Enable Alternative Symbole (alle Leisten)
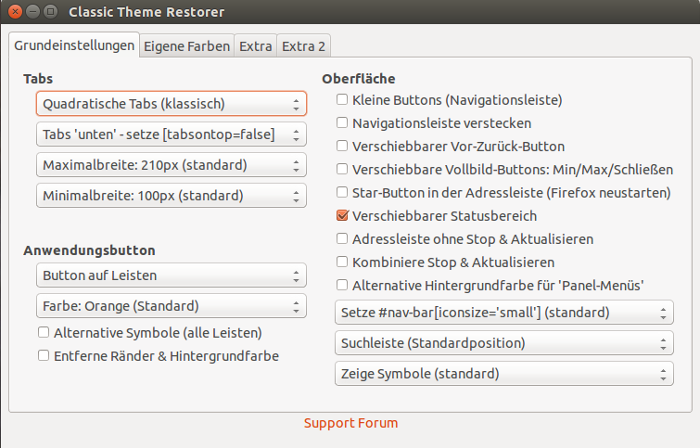This screenshot has width=700, height=448. [44, 332]
